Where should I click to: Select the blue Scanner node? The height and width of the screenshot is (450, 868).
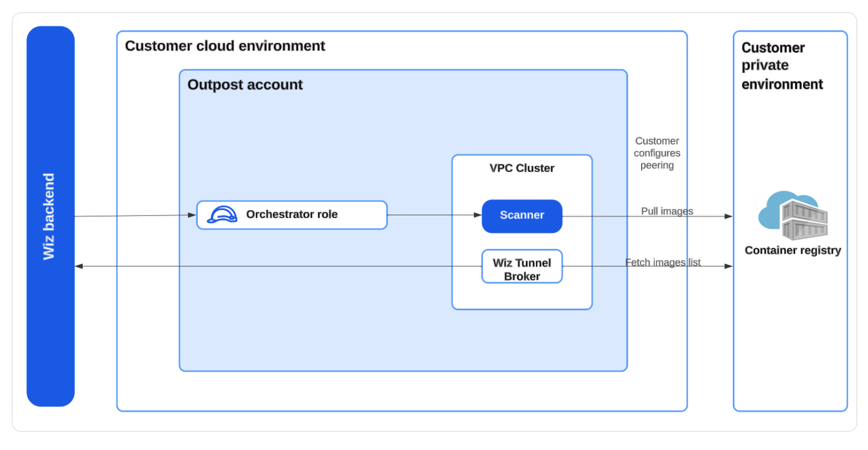click(x=522, y=216)
